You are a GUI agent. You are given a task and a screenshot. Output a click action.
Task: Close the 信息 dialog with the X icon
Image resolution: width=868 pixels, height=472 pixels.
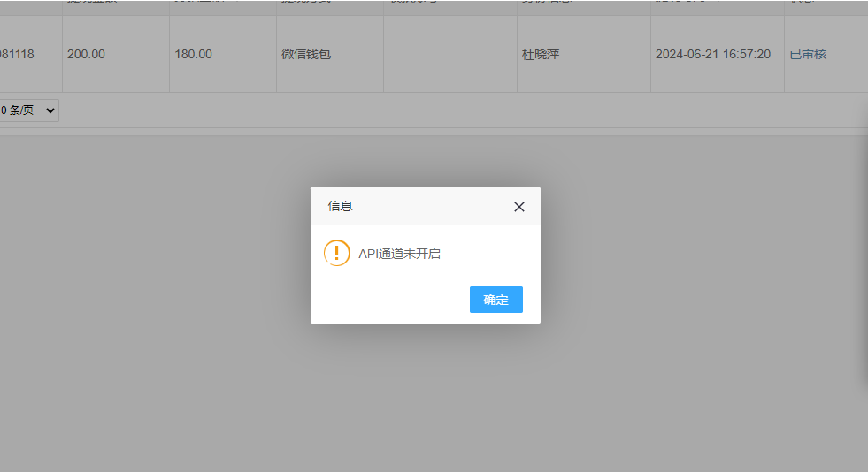pyautogui.click(x=519, y=207)
